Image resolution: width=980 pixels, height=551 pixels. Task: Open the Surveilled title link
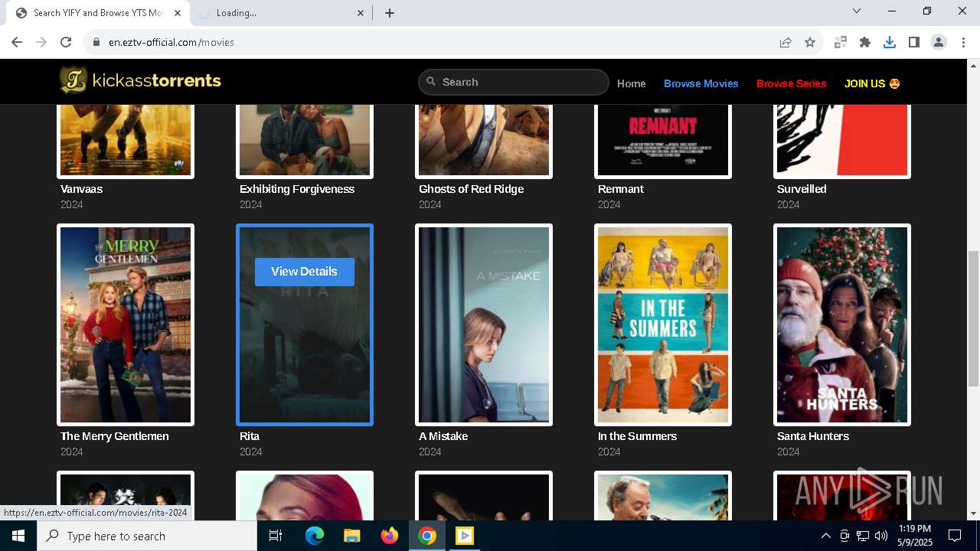point(802,189)
